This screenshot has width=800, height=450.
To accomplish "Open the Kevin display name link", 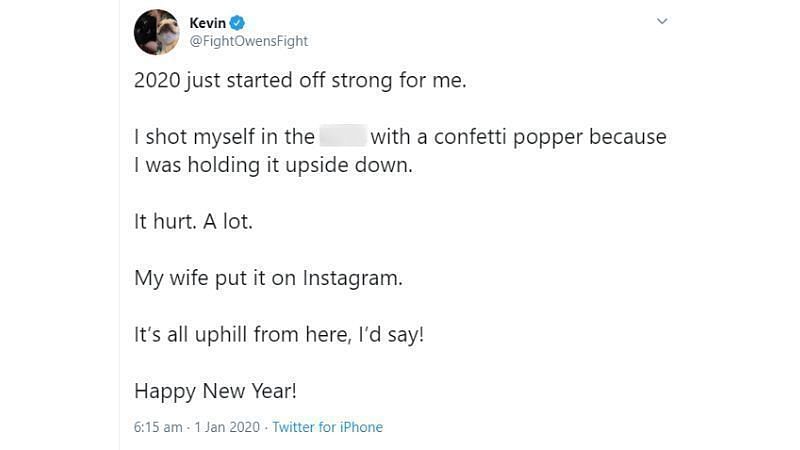I will point(207,23).
